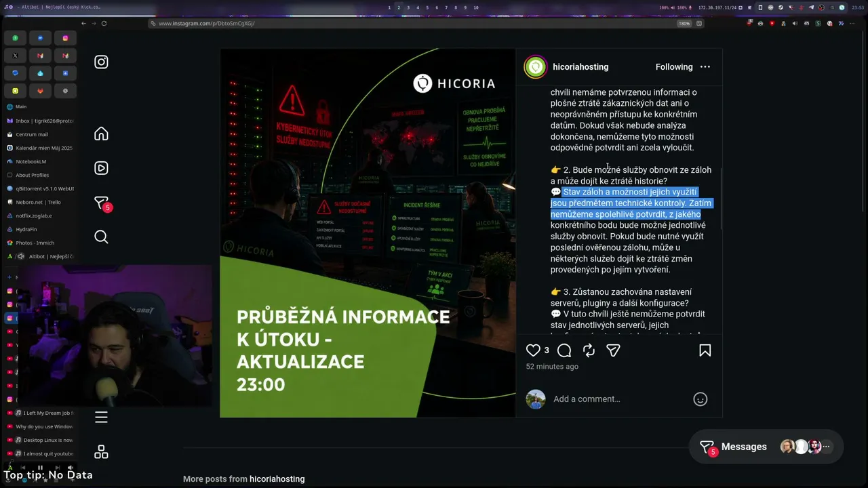Focus the Add a comment field
Viewport: 868px width, 488px height.
620,399
